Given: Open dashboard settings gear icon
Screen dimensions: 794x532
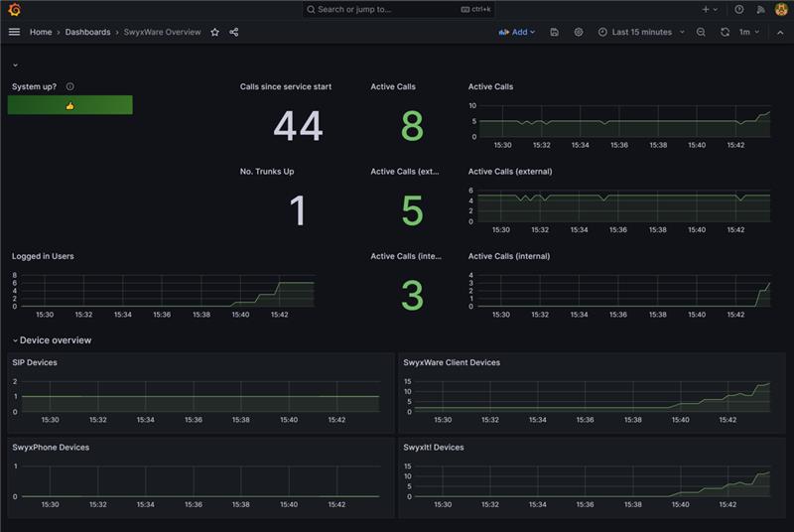Looking at the screenshot, I should pyautogui.click(x=579, y=32).
